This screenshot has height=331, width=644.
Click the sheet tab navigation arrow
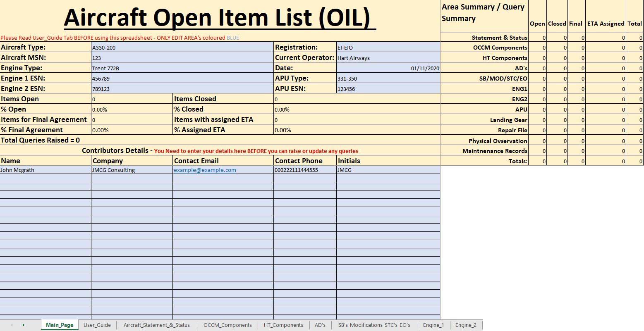point(24,325)
